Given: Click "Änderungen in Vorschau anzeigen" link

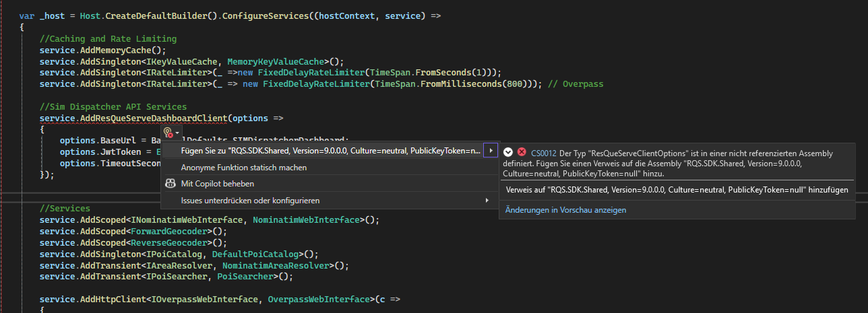Looking at the screenshot, I should point(565,210).
